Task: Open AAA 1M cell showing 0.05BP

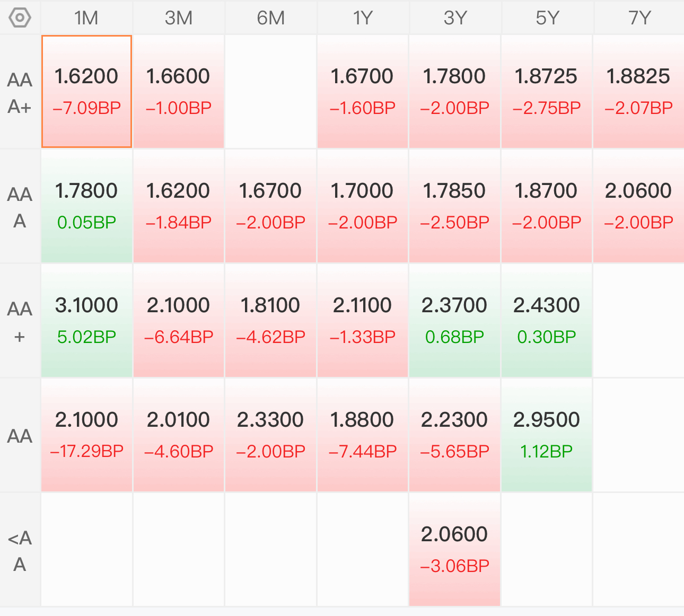Action: point(86,206)
